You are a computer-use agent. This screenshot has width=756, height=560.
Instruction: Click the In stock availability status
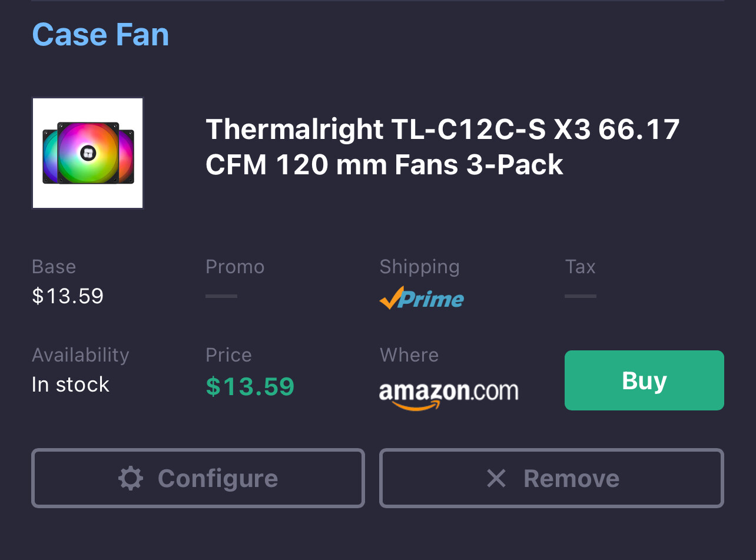71,385
